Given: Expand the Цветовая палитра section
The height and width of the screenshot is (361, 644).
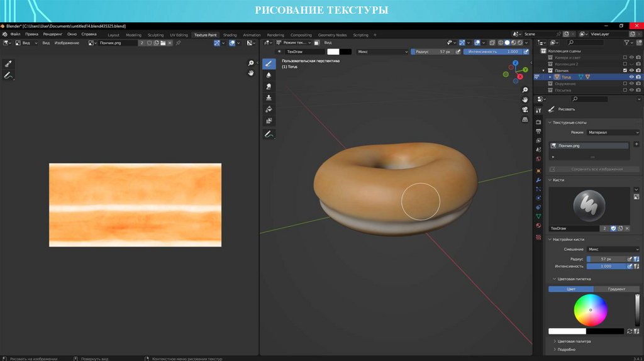Looking at the screenshot, I should [x=574, y=341].
